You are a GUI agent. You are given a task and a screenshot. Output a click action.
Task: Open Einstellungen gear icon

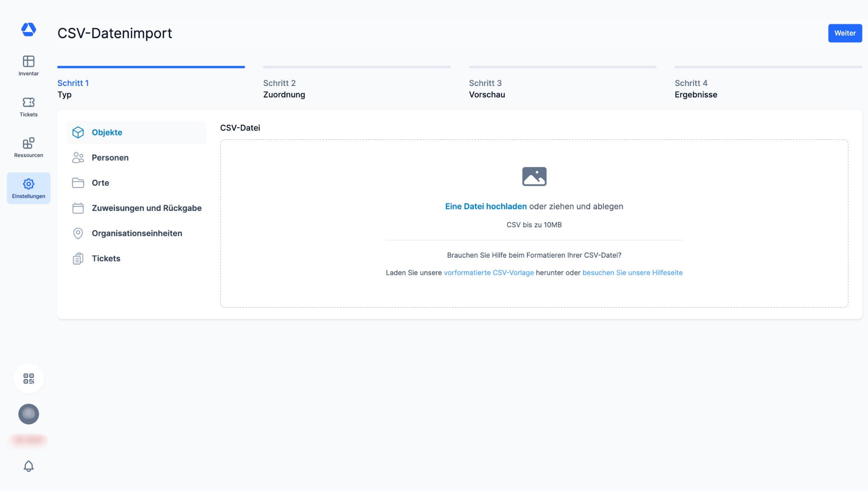pyautogui.click(x=28, y=184)
